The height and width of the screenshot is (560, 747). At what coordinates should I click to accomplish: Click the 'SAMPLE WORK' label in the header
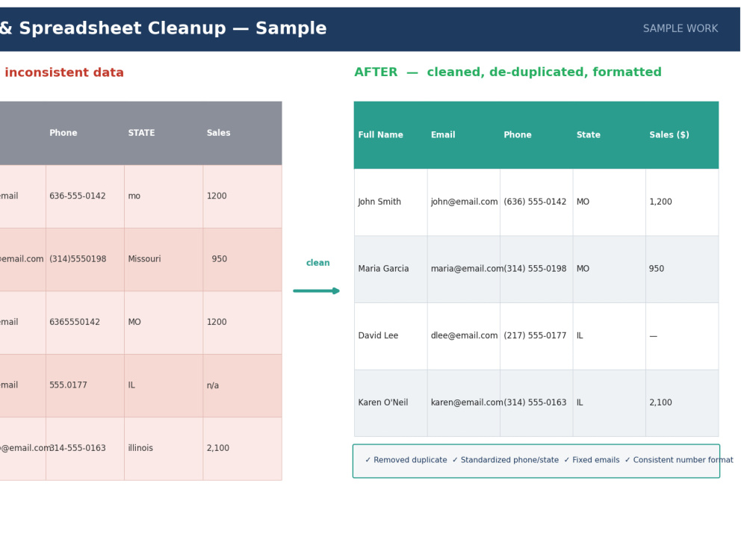(681, 28)
